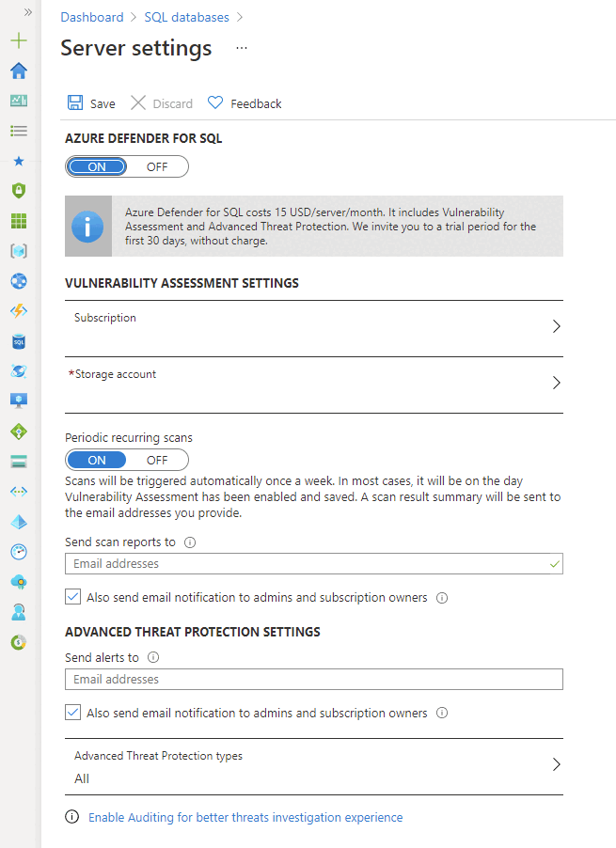The image size is (616, 848).
Task: Open Storage accounts icon in sidebar
Action: tap(19, 462)
